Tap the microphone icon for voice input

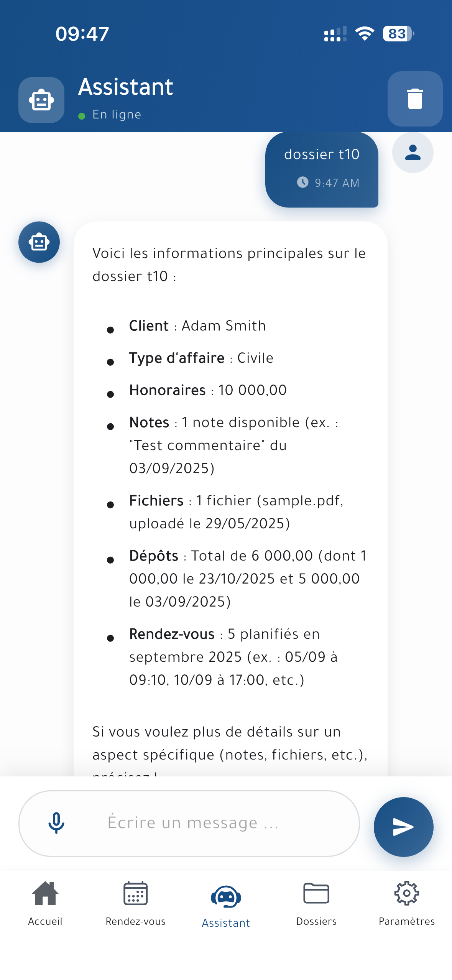[x=56, y=823]
